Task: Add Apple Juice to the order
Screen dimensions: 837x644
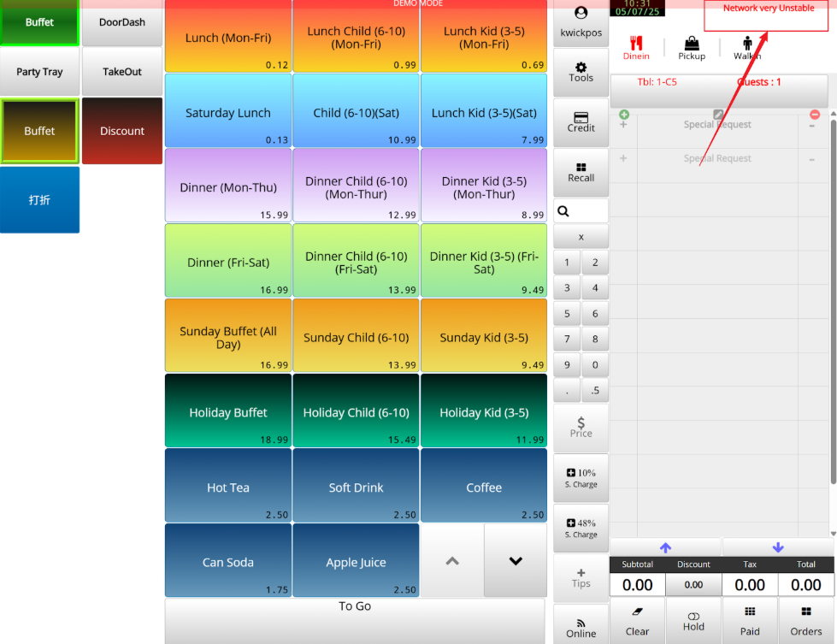Action: [x=356, y=561]
